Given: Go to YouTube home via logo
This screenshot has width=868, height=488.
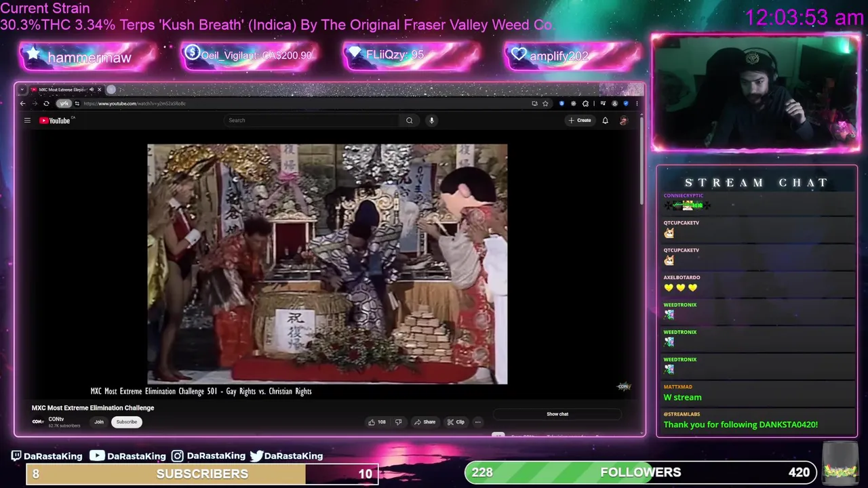Looking at the screenshot, I should (x=56, y=121).
